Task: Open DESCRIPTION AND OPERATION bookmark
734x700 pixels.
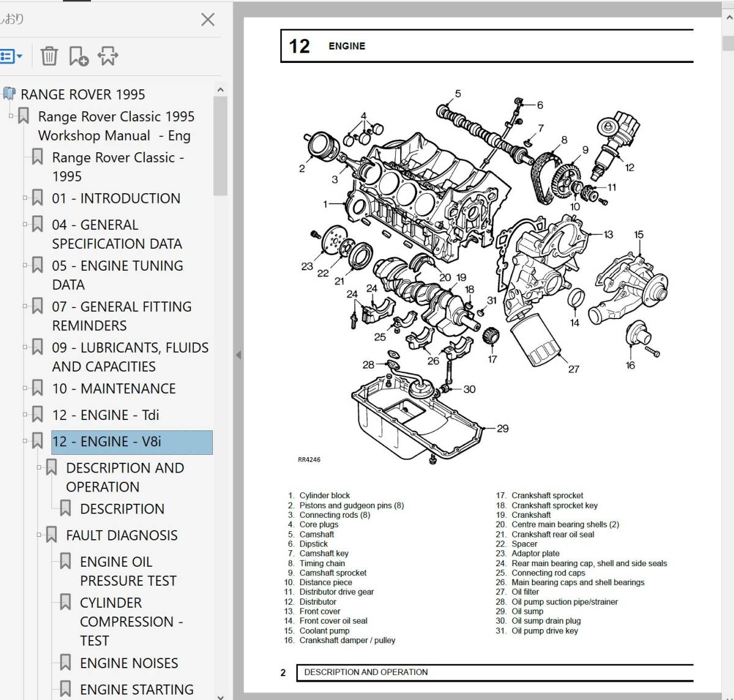Action: point(125,477)
